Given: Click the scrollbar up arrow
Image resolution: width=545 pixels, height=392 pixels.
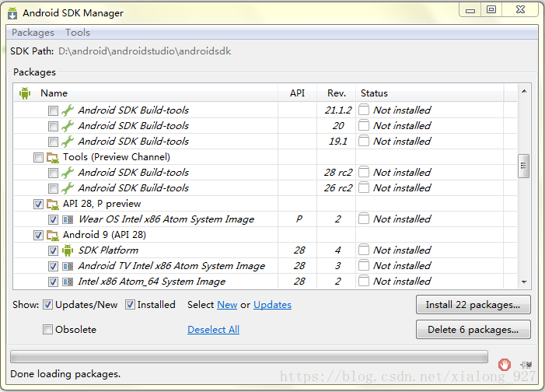Looking at the screenshot, I should pyautogui.click(x=524, y=91).
